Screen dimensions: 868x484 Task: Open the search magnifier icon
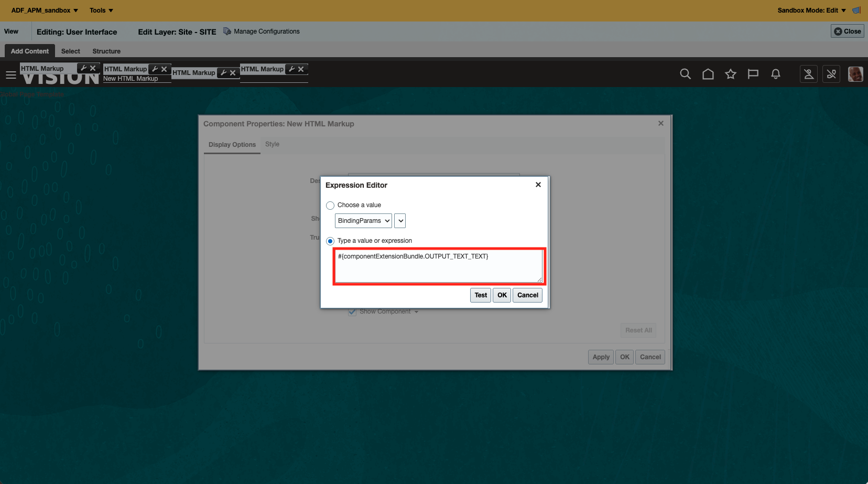click(685, 74)
